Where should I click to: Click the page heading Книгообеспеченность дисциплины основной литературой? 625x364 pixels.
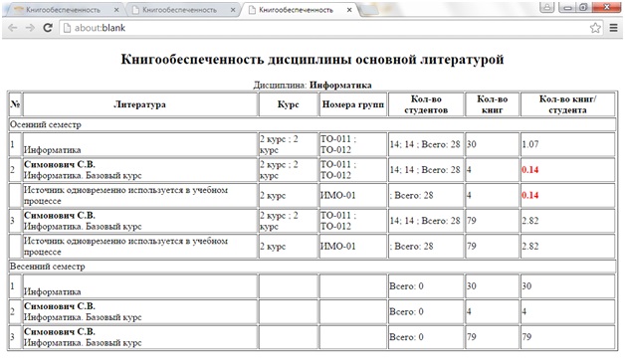(x=312, y=60)
